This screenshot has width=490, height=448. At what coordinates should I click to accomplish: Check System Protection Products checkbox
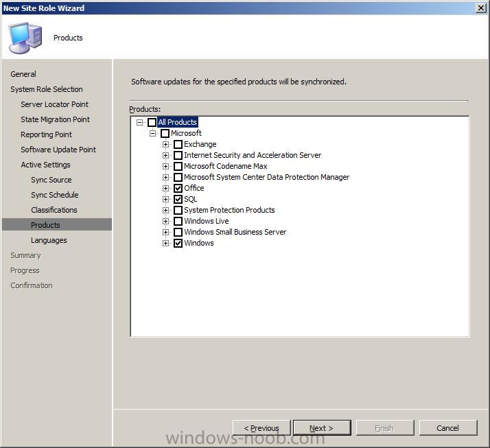coord(178,210)
